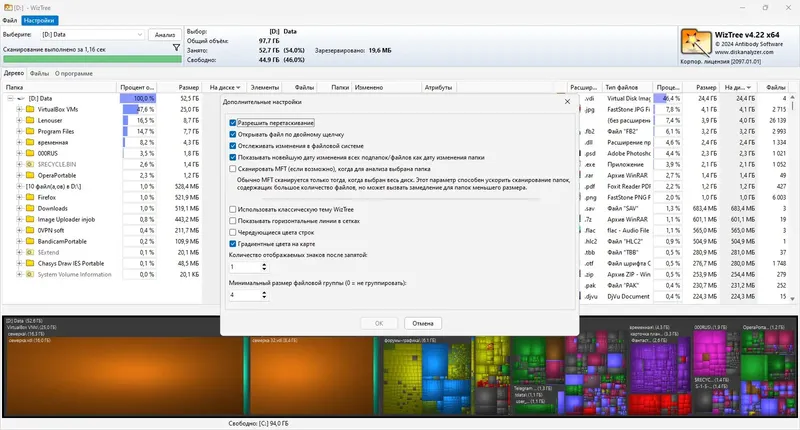This screenshot has width=800, height=430.
Task: Click the BandicamPortable folder icon
Action: pyautogui.click(x=30, y=241)
